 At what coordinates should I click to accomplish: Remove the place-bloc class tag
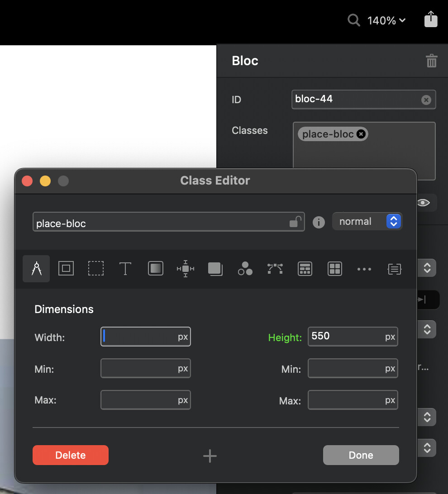pyautogui.click(x=361, y=134)
